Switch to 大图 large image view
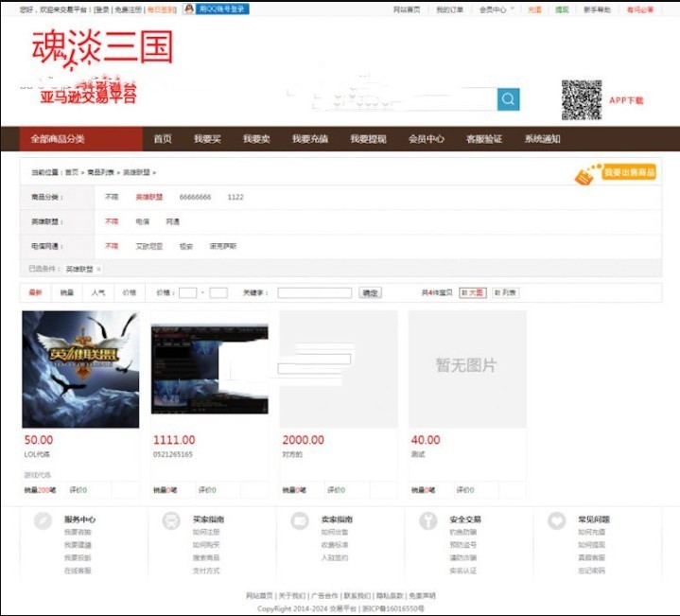Image resolution: width=680 pixels, height=616 pixels. coord(472,293)
